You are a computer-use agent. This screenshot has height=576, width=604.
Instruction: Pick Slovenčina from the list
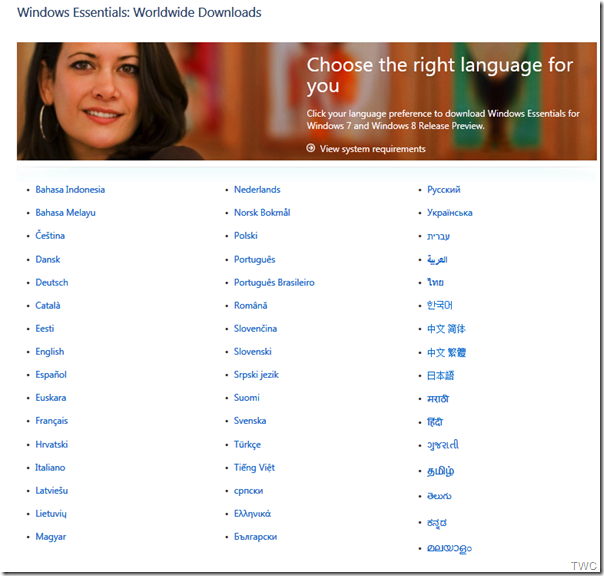(x=255, y=329)
